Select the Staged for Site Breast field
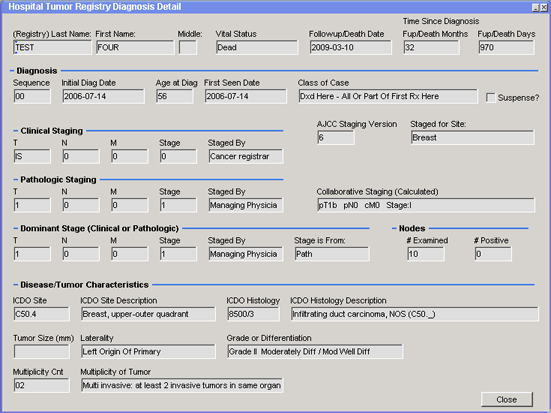This screenshot has height=413, width=551. pos(473,137)
